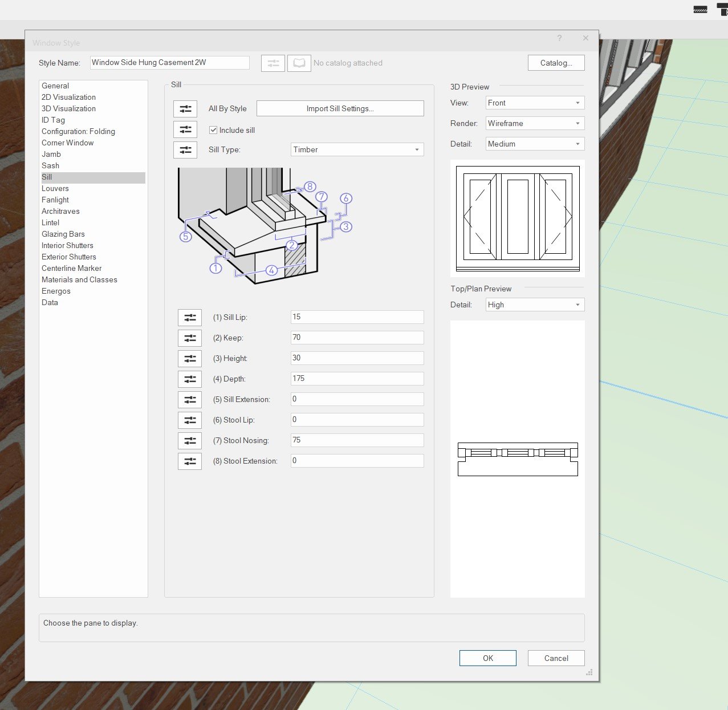Click the settings icon beside Stool Nosing

pos(189,440)
